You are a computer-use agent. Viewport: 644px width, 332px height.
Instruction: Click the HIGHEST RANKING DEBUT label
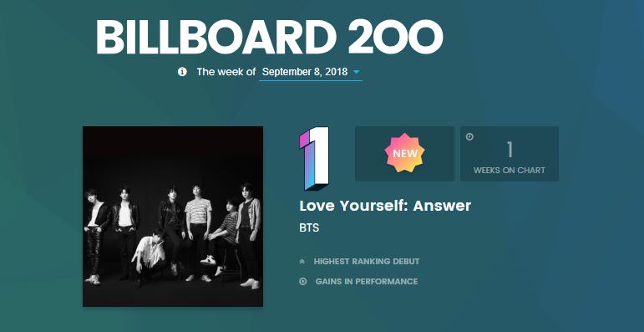[x=367, y=262]
